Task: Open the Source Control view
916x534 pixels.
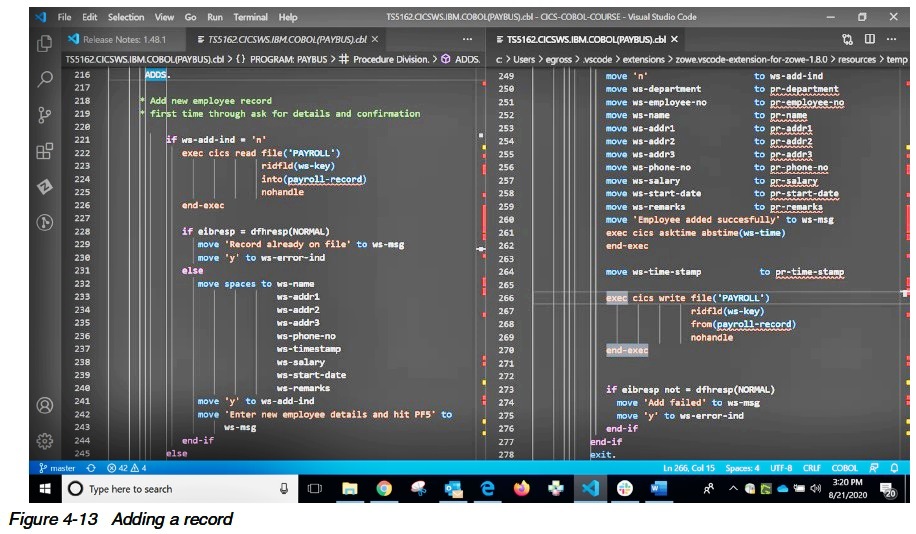Action: (x=44, y=115)
